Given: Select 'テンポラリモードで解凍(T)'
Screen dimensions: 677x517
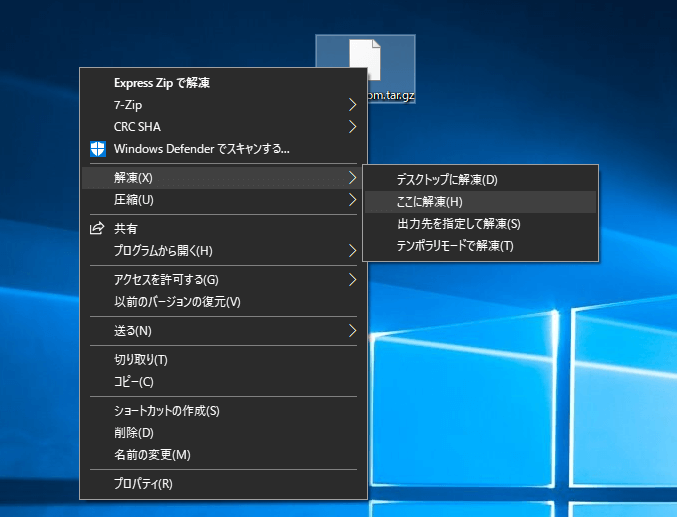Looking at the screenshot, I should [481, 246].
